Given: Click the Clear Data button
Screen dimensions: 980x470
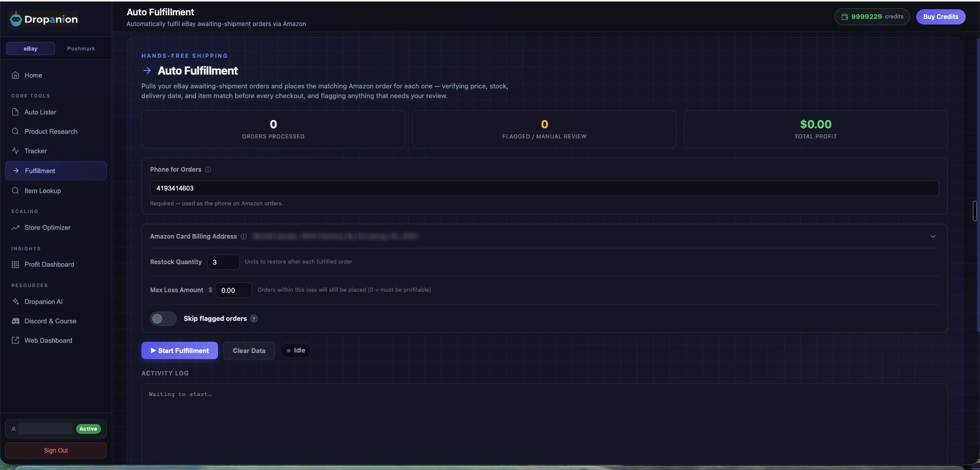Looking at the screenshot, I should (249, 350).
